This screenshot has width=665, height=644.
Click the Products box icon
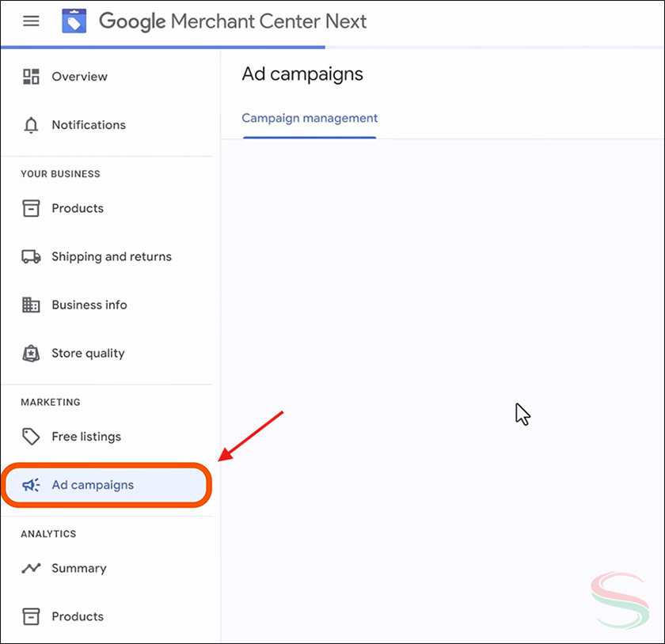coord(30,208)
